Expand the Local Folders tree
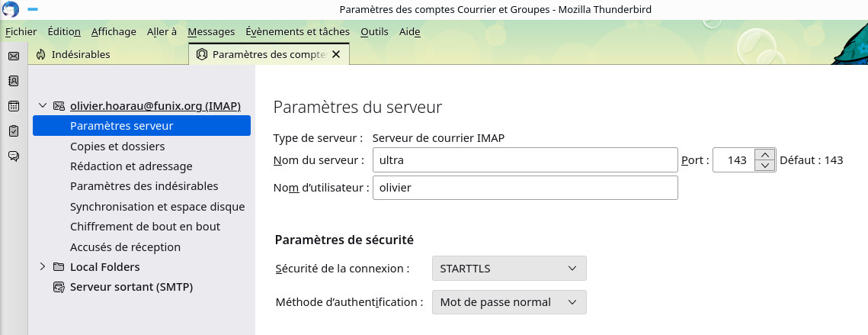Image resolution: width=868 pixels, height=335 pixels. click(x=43, y=267)
